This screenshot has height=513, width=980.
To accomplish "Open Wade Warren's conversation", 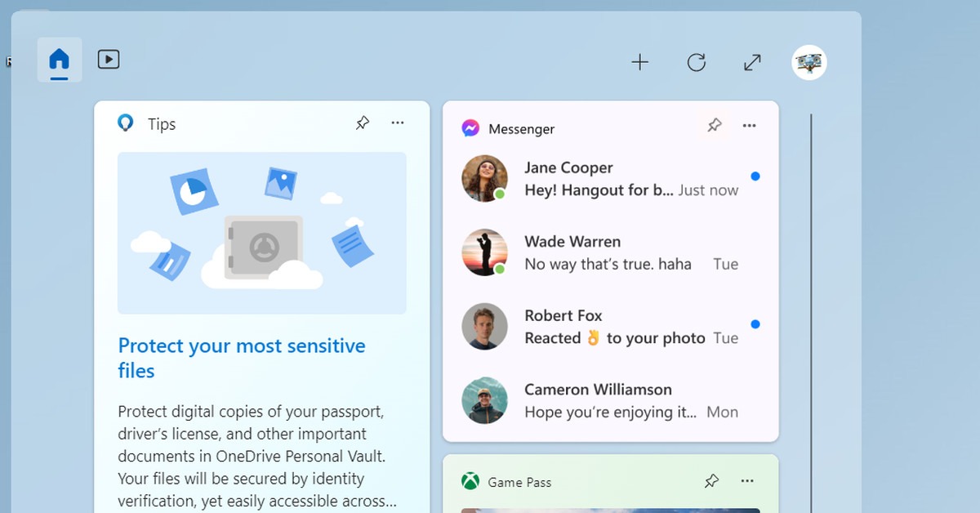I will [611, 252].
